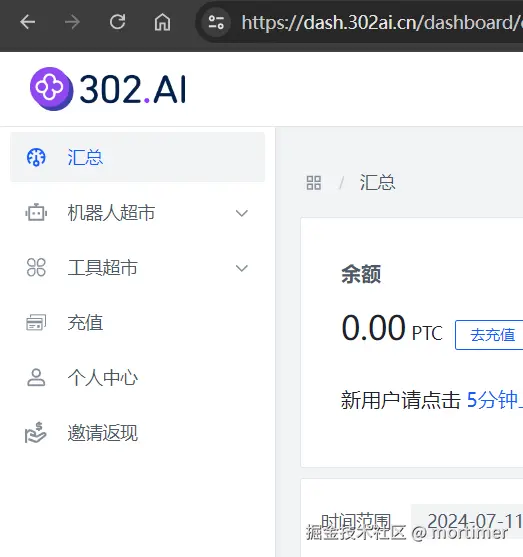Click the 个人中心 person icon

click(x=36, y=377)
